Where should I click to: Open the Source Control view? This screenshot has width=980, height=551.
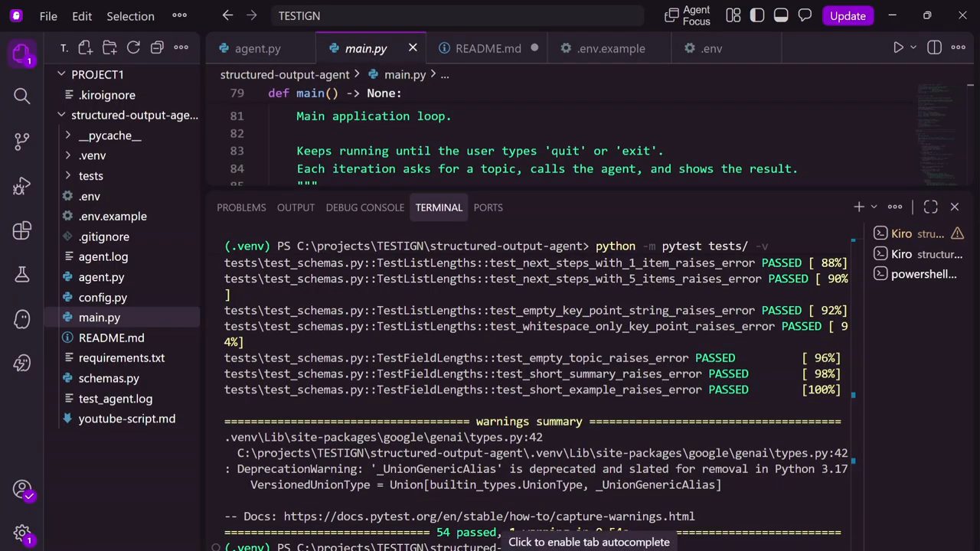(21, 141)
